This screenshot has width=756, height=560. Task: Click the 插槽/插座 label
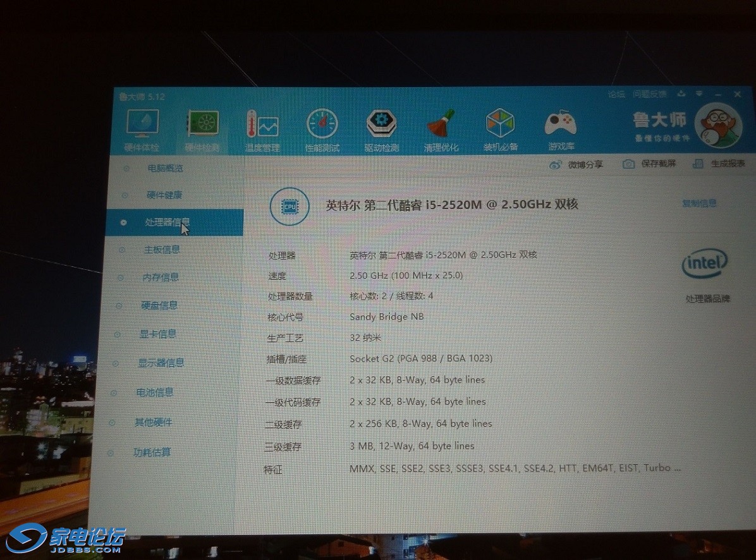click(286, 359)
